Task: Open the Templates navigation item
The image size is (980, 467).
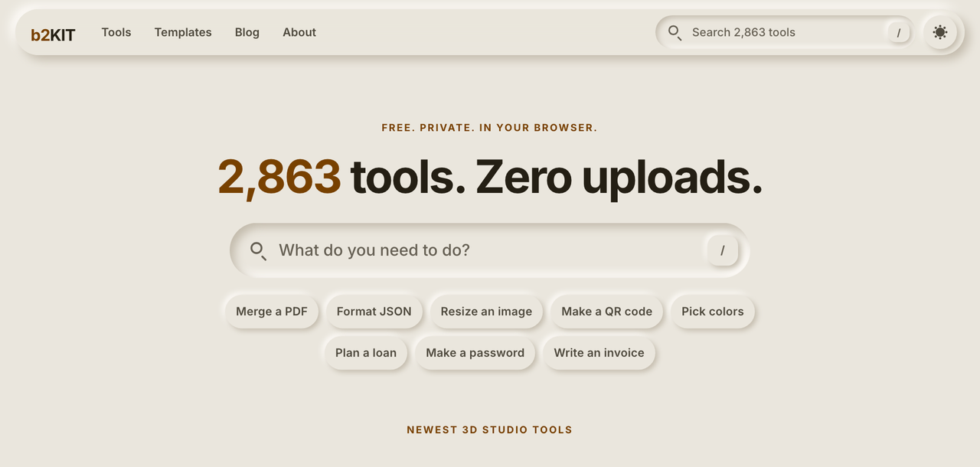Action: (x=183, y=32)
